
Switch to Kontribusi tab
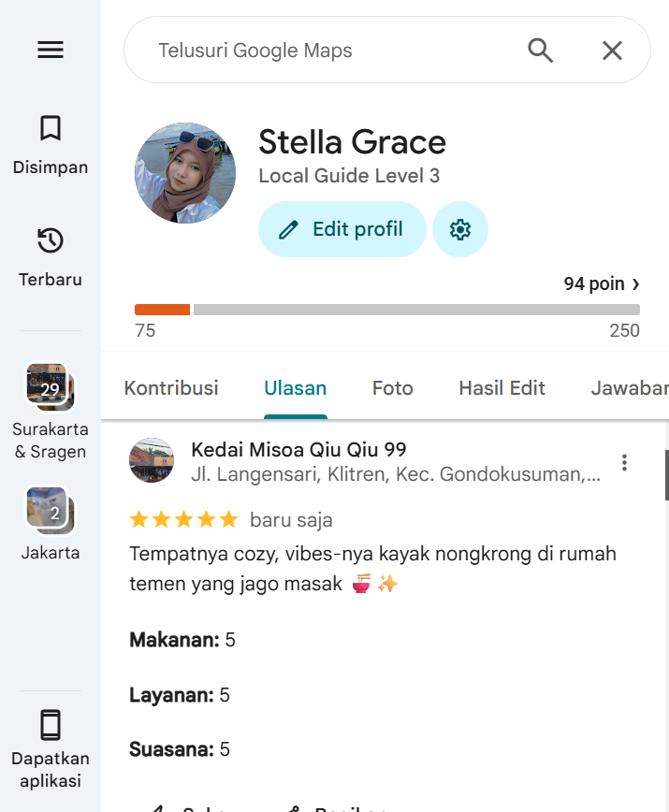171,388
